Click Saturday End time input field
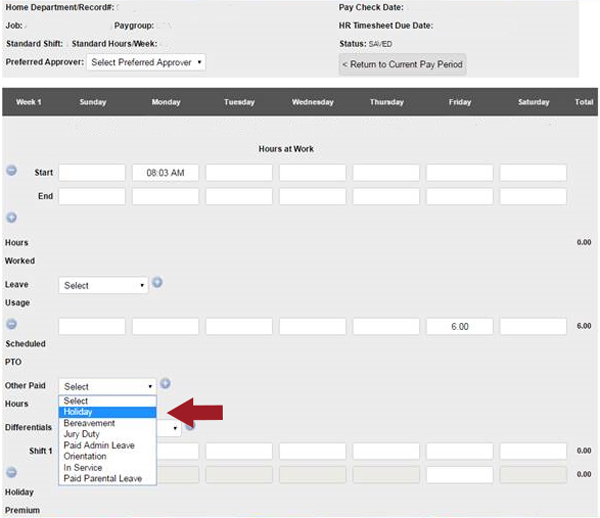This screenshot has height=518, width=600. tap(533, 196)
